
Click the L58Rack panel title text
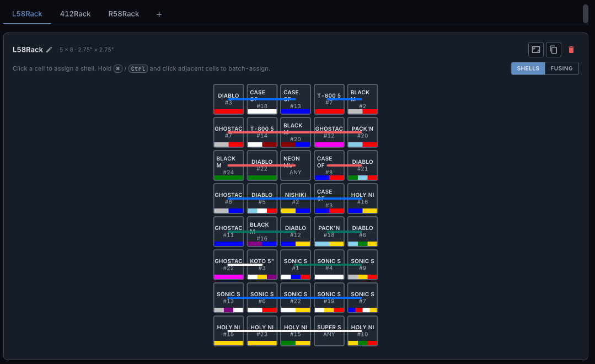point(28,50)
